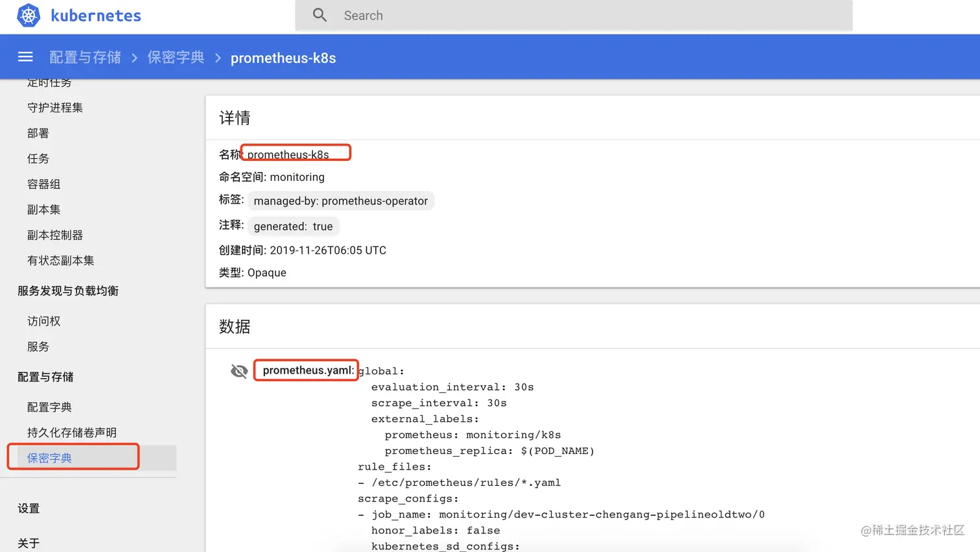Image resolution: width=980 pixels, height=552 pixels.
Task: Open 容器组 in sidebar
Action: click(44, 184)
